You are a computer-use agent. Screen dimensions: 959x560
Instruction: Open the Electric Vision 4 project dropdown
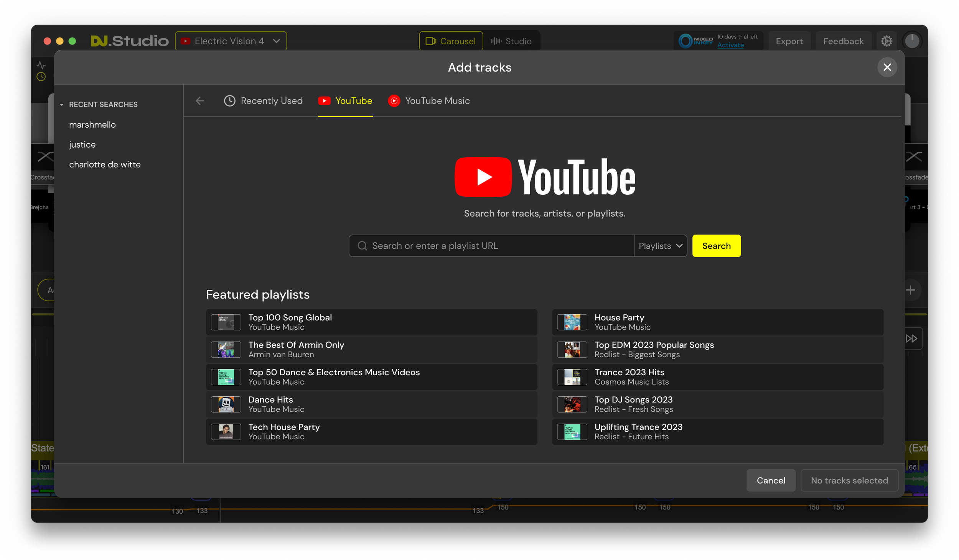coord(231,41)
